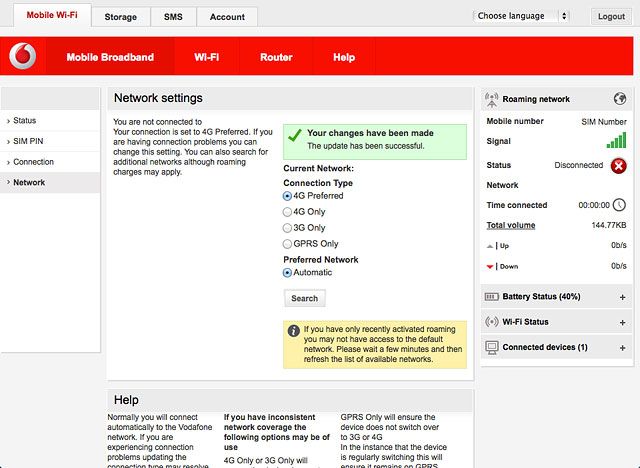Select 4G Preferred connection type
The height and width of the screenshot is (468, 640).
287,196
